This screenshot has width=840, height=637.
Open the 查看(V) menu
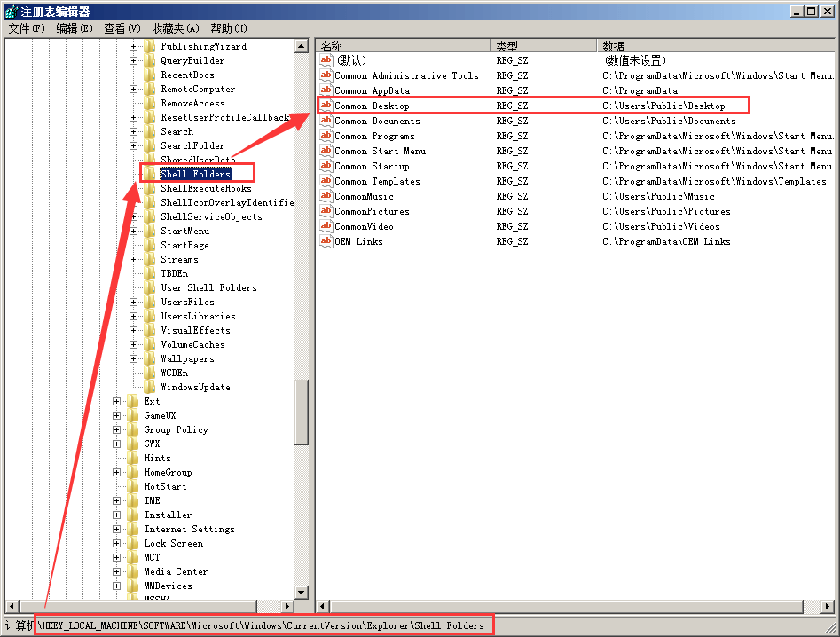point(122,28)
